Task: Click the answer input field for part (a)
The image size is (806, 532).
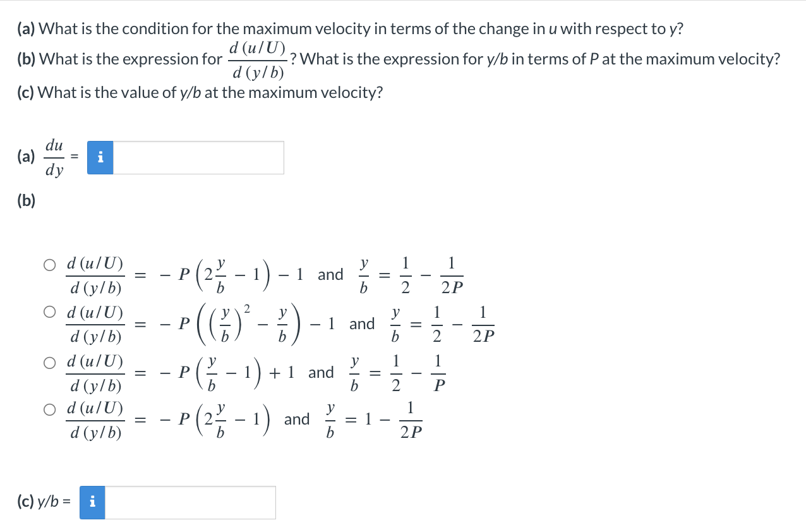Action: tap(199, 157)
